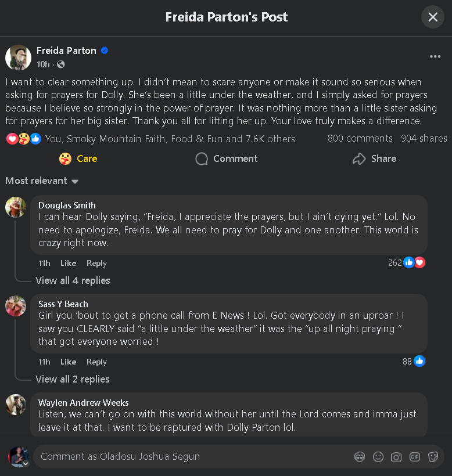Expand all 4 replies under Douglas Smith
This screenshot has height=476, width=452.
[x=73, y=280]
